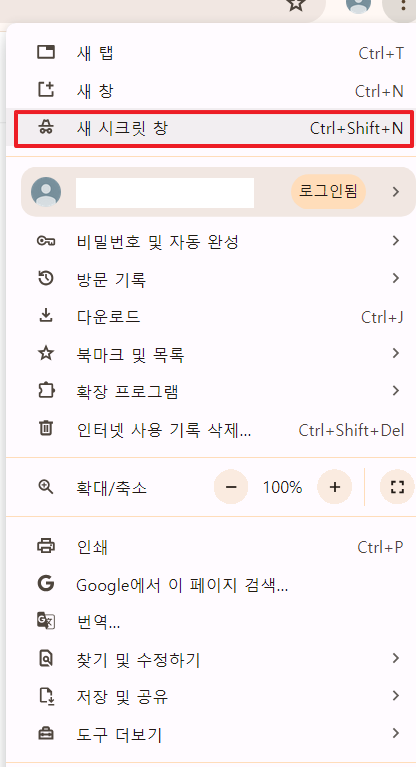Click the 100% zoom value
The width and height of the screenshot is (416, 767).
[282, 487]
